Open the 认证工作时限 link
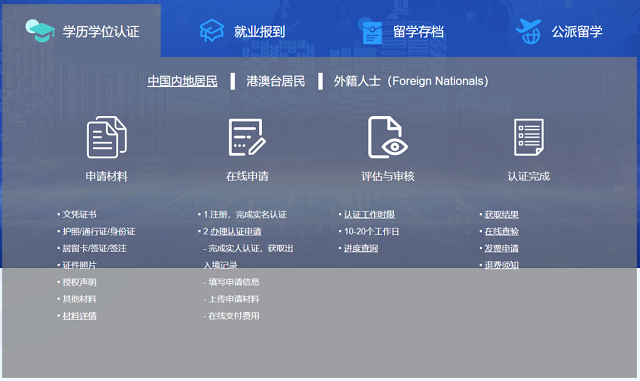Screen dimensions: 640x381 (369, 214)
